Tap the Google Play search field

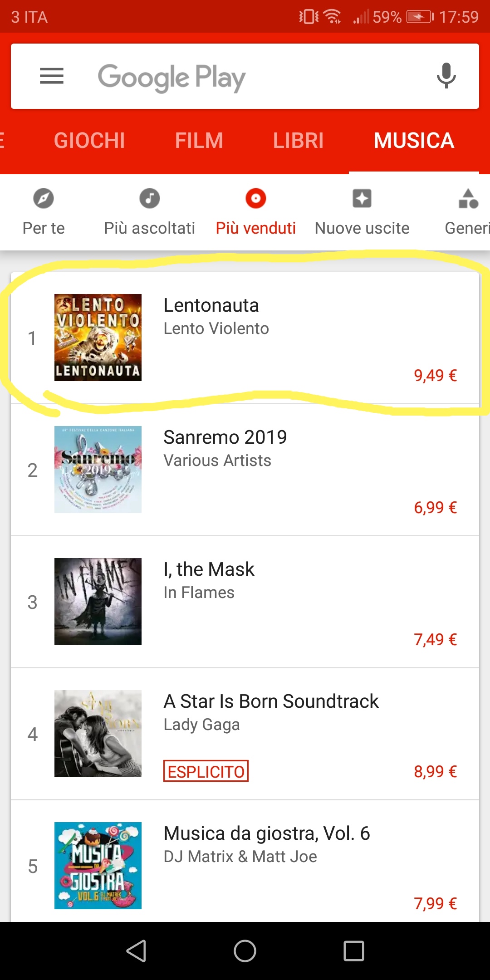point(245,77)
